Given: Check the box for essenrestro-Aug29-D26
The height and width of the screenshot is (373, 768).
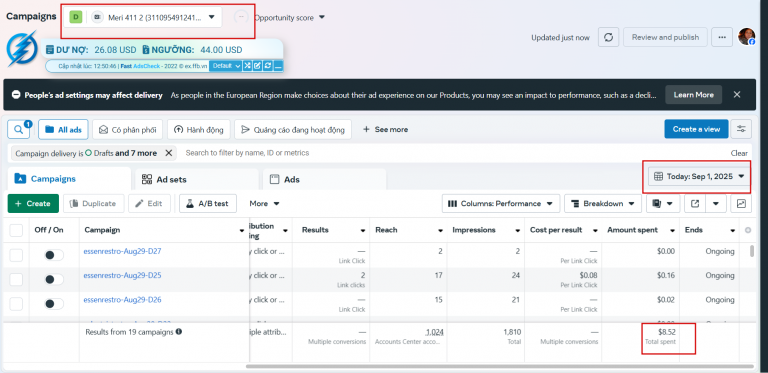Looking at the screenshot, I should [x=17, y=304].
